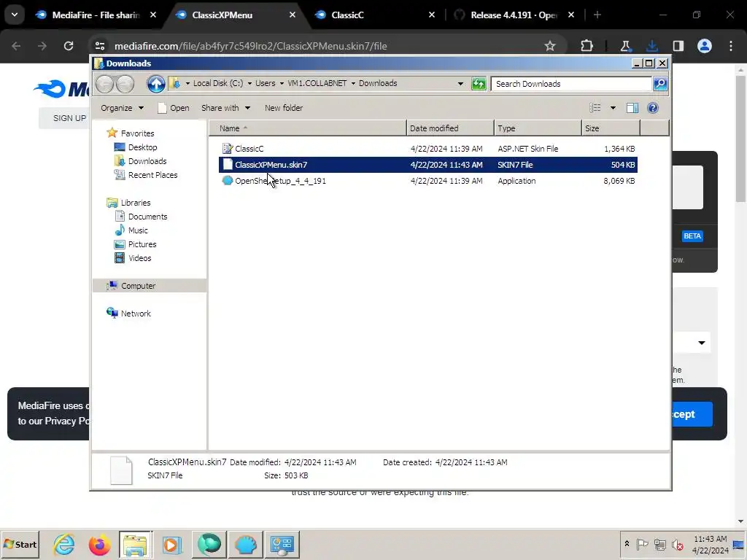Open Explorer help icon
This screenshot has width=747, height=560.
pos(653,108)
